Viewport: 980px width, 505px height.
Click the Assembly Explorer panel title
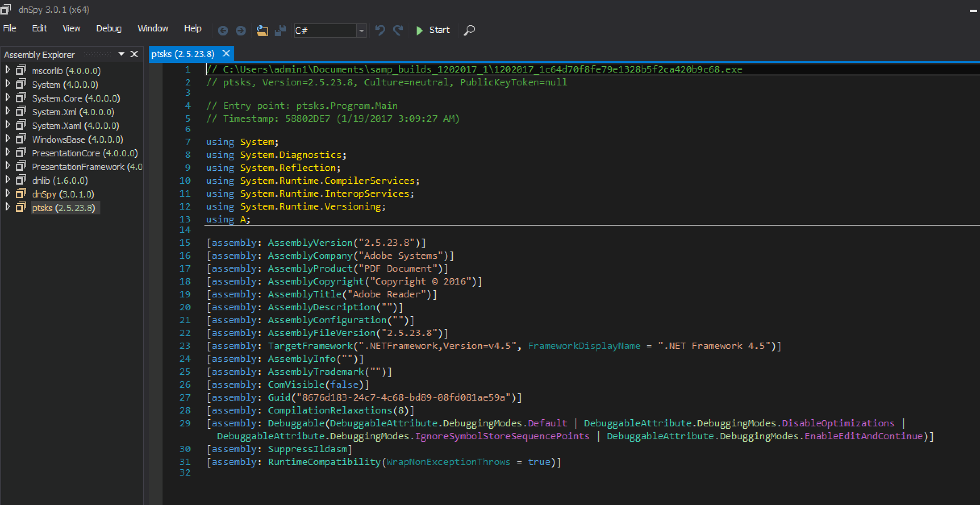coord(40,55)
